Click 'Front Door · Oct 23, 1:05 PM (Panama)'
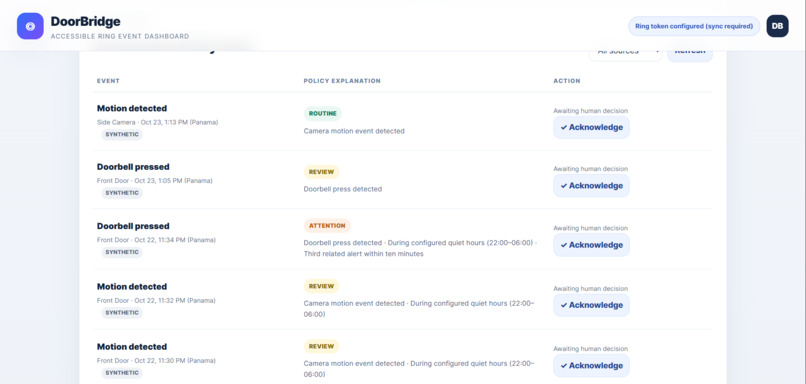This screenshot has height=384, width=806. [x=154, y=181]
